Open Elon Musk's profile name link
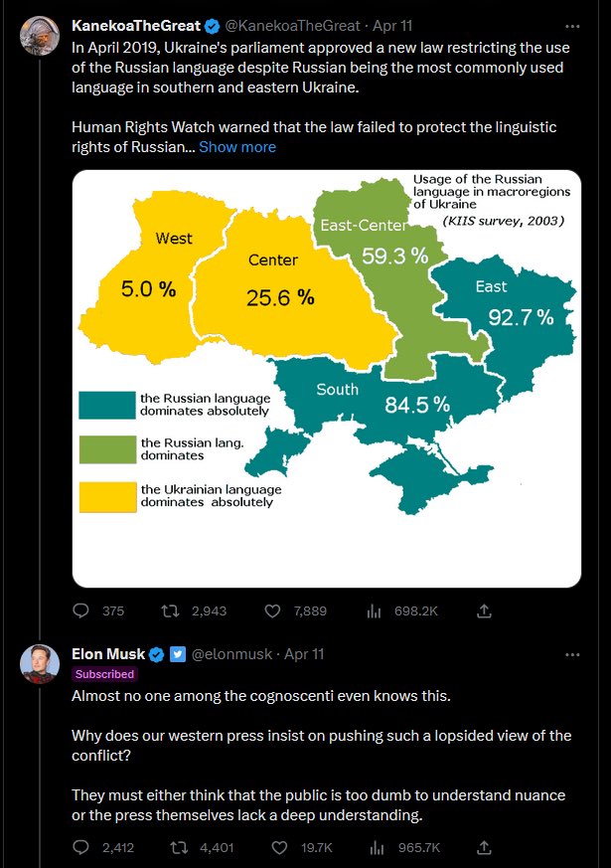The image size is (611, 868). pos(108,655)
